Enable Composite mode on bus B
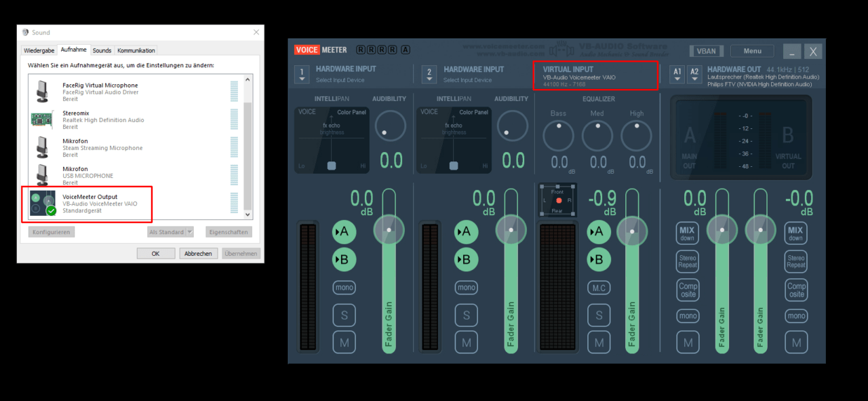 tap(795, 289)
